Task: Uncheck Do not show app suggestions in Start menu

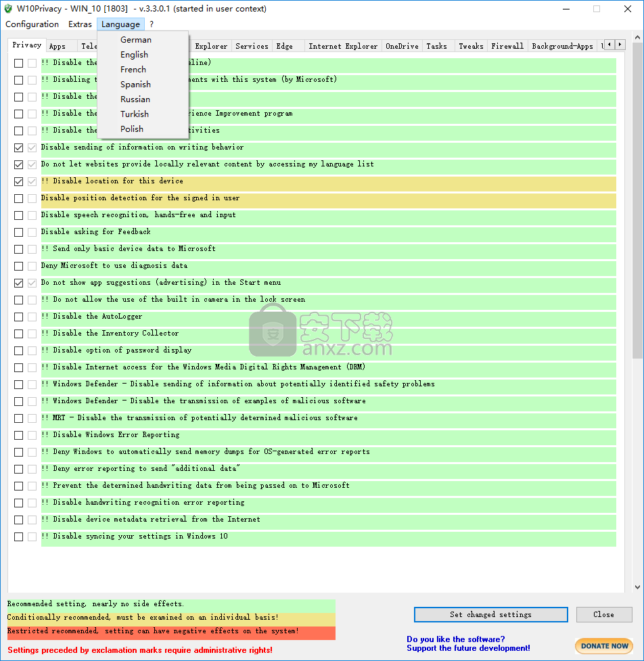Action: (18, 283)
